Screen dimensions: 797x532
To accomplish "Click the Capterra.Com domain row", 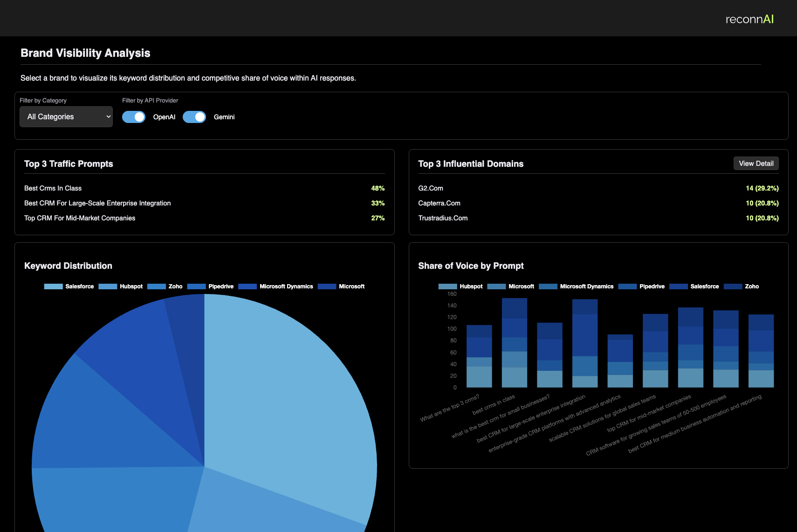I will 598,203.
